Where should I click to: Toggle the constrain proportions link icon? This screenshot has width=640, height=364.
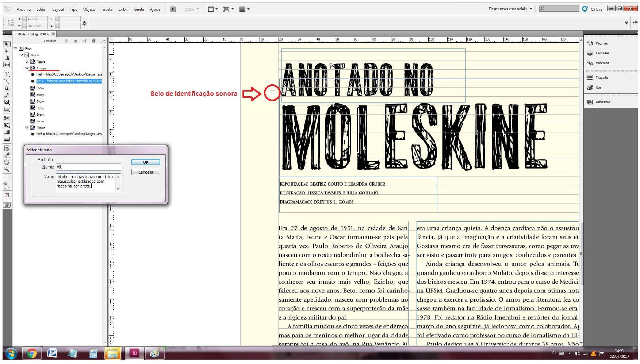[x=84, y=23]
